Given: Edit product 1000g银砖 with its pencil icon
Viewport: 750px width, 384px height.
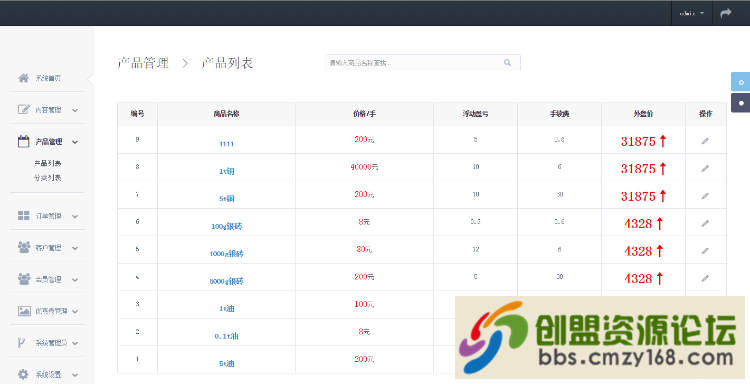Looking at the screenshot, I should [x=705, y=251].
